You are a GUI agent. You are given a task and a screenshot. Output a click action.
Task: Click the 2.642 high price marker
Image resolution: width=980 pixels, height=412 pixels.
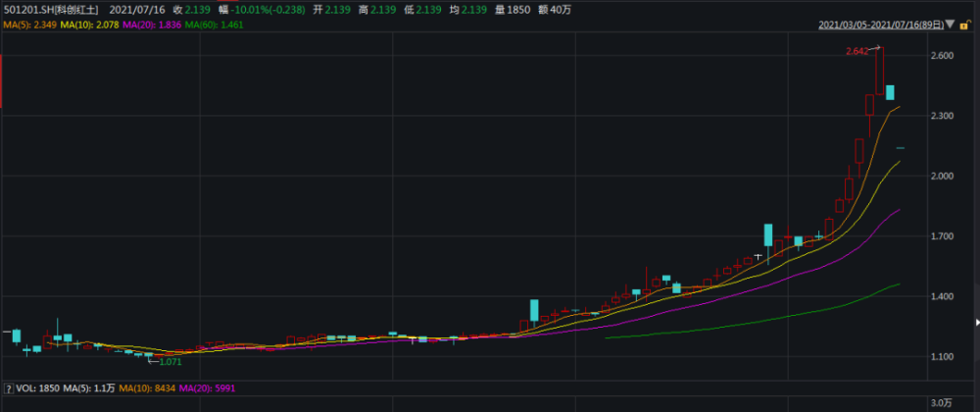click(x=857, y=51)
